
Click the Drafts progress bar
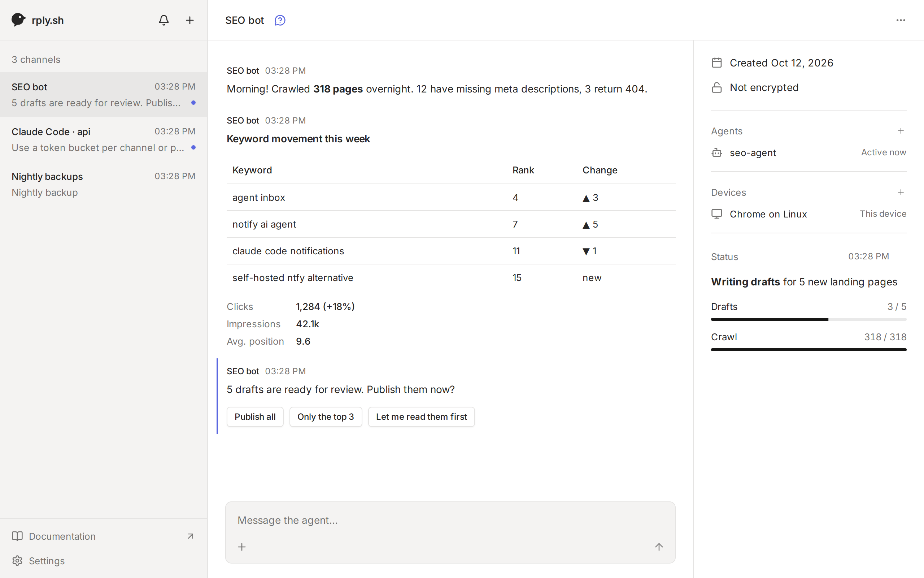click(x=809, y=319)
